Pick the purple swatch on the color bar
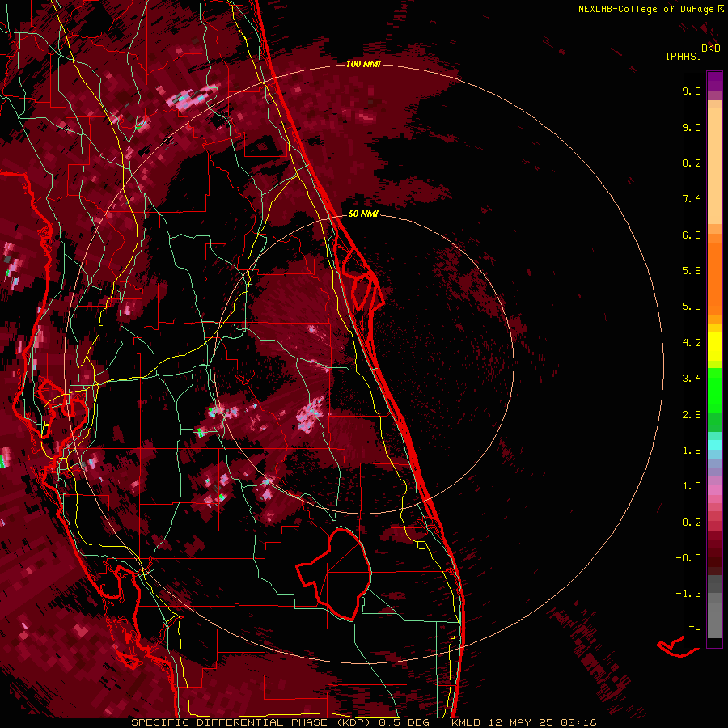 [714, 81]
